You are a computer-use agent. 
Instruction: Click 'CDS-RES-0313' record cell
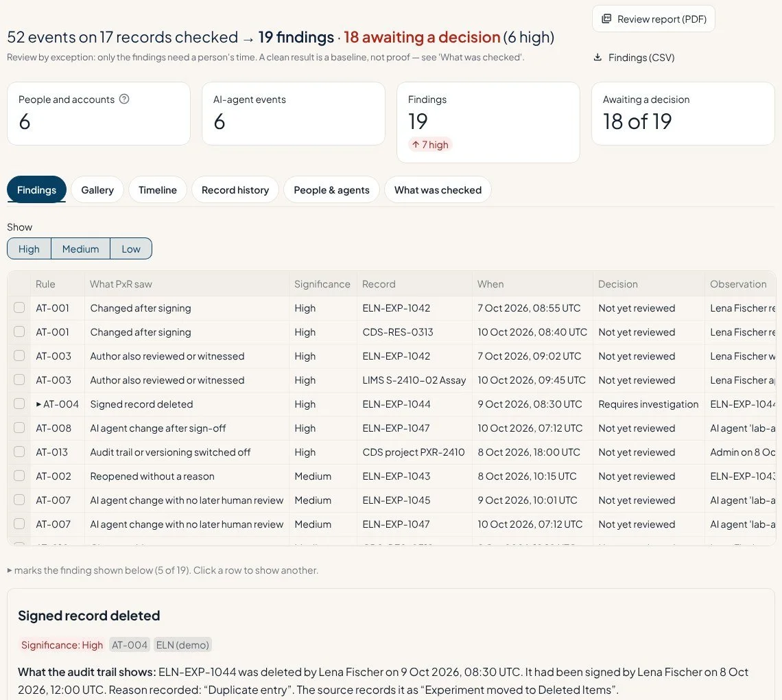(x=414, y=332)
